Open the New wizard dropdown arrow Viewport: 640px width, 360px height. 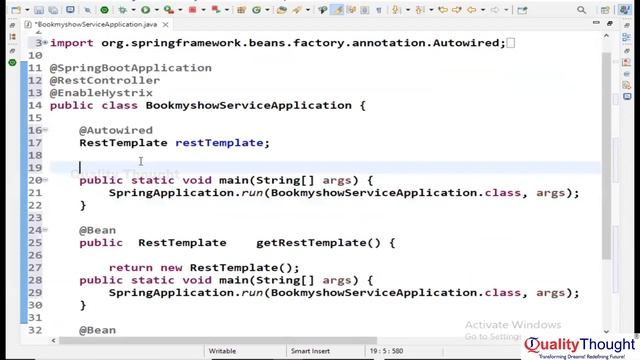[27, 10]
